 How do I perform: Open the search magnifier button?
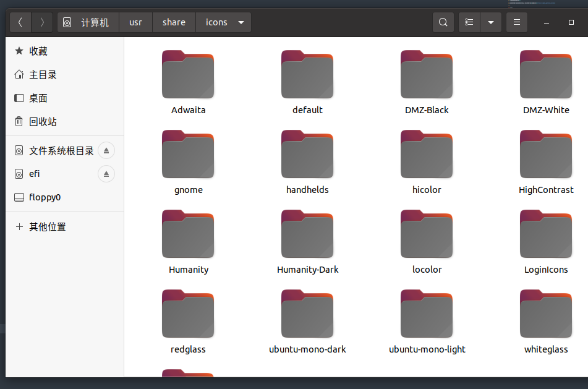click(x=443, y=22)
